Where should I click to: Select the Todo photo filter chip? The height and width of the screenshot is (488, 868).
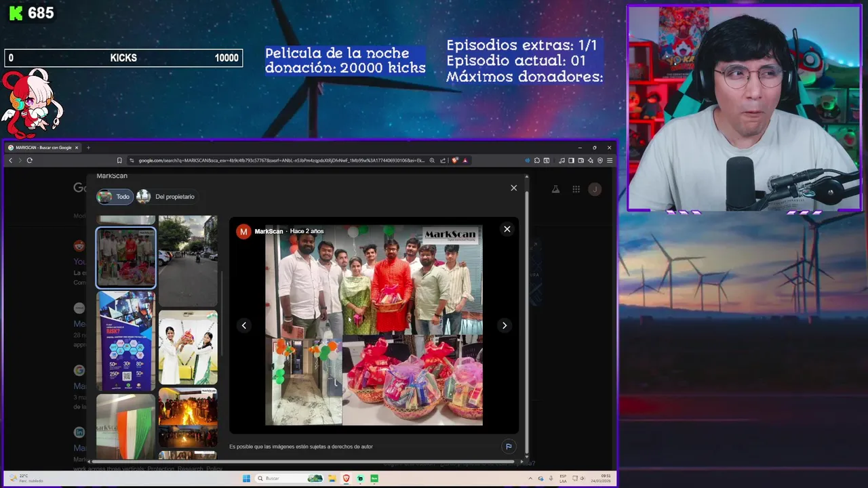pyautogui.click(x=115, y=197)
